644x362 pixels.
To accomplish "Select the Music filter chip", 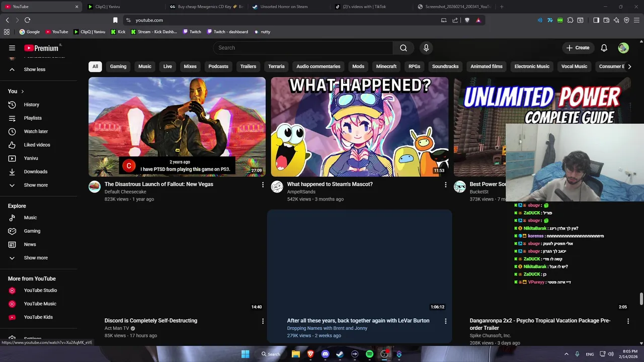I will (145, 66).
